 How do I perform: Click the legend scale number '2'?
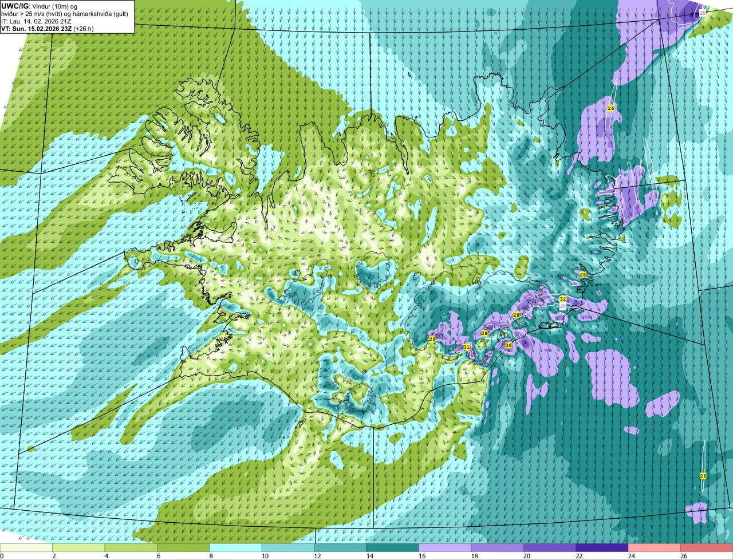[x=54, y=556]
